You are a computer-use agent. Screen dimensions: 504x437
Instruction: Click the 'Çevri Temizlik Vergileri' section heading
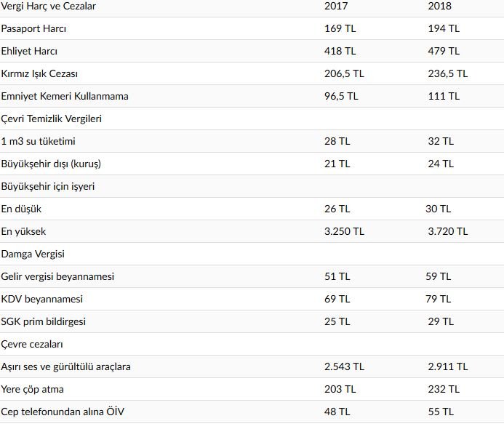coord(51,119)
